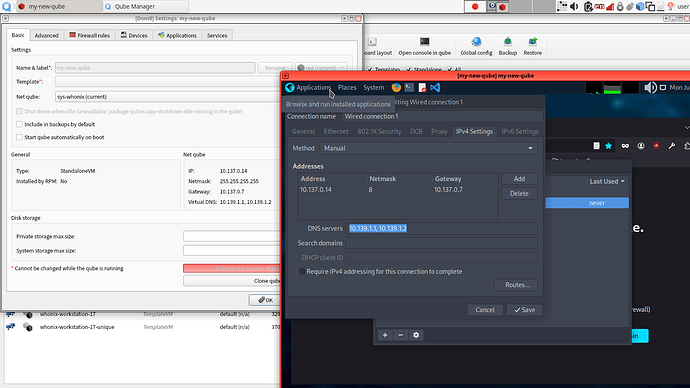690x388 pixels.
Task: Launch Visual Studio Code icon
Action: click(435, 88)
